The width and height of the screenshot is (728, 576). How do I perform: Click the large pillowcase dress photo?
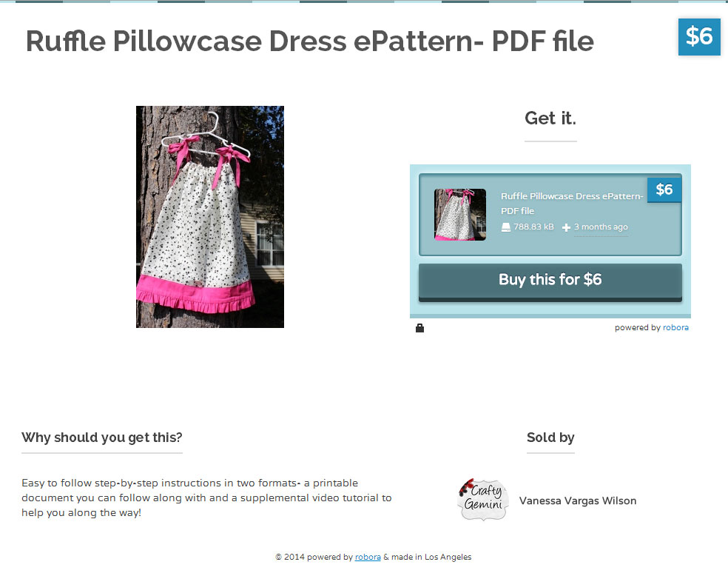coord(210,217)
